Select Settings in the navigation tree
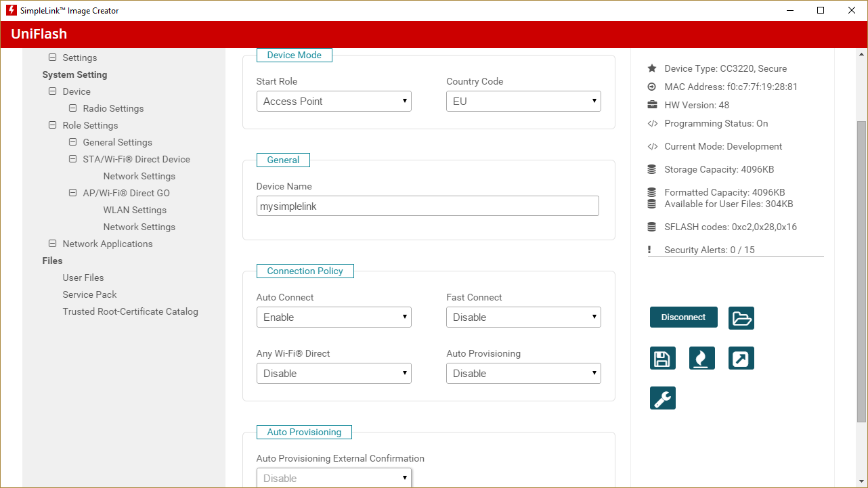 point(80,58)
